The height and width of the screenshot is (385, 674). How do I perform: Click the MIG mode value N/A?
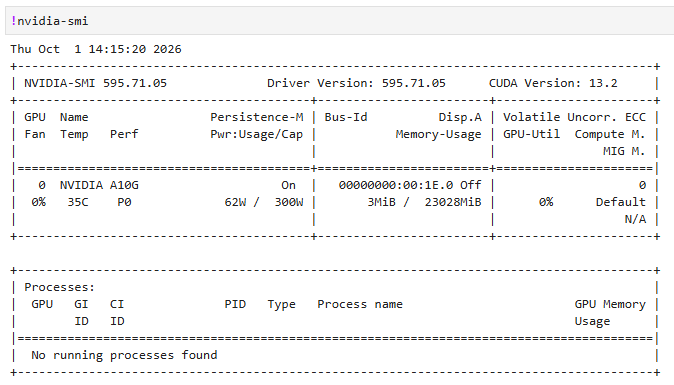pos(635,219)
